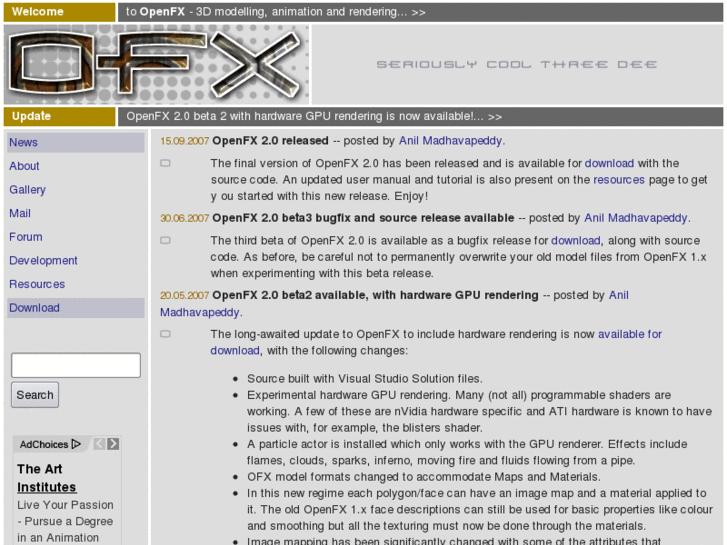This screenshot has width=727, height=545.
Task: Click the 'OpenFX 2.0 released' headline
Action: 270,141
